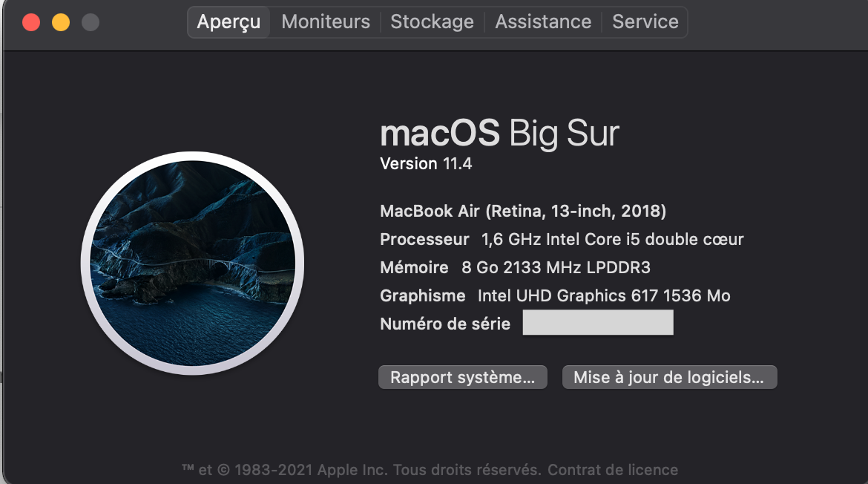Click the Numéro de série label
Image resolution: width=868 pixels, height=484 pixels.
tap(445, 324)
